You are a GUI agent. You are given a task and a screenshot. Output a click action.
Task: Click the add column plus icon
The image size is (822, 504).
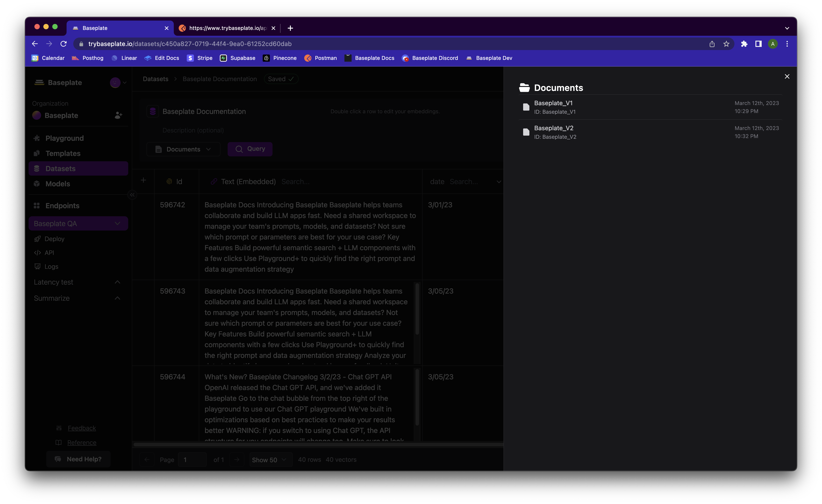pos(143,181)
